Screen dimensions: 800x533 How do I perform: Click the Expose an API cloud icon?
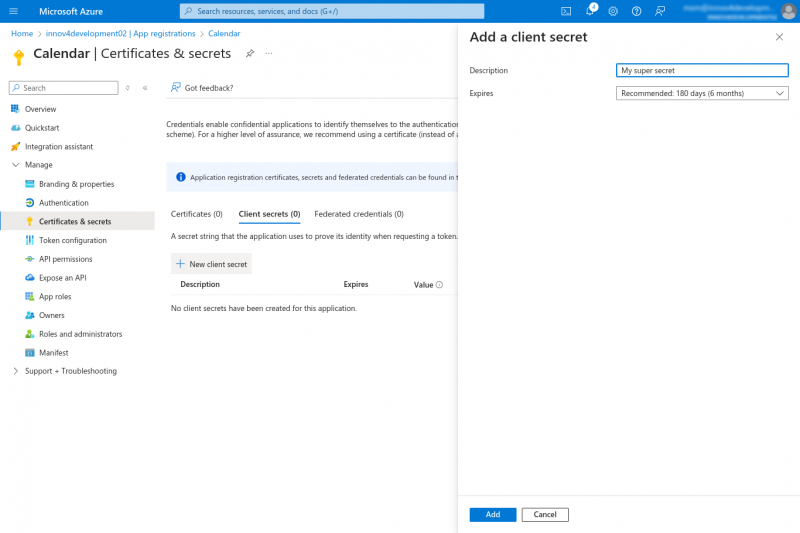click(30, 277)
